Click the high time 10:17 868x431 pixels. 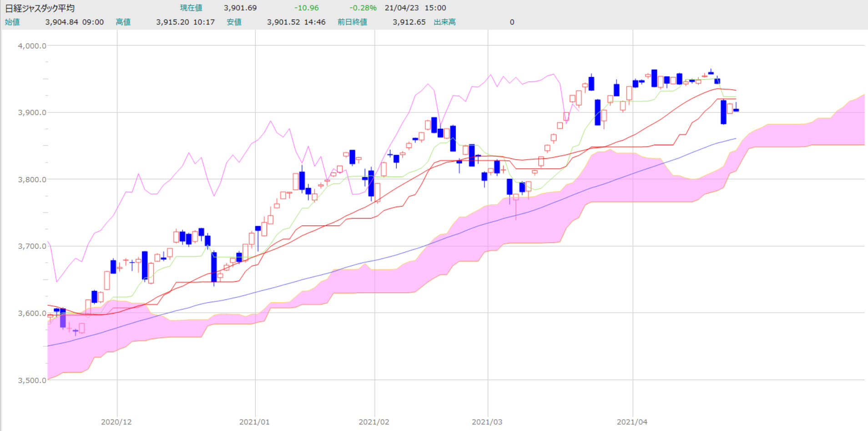(204, 22)
